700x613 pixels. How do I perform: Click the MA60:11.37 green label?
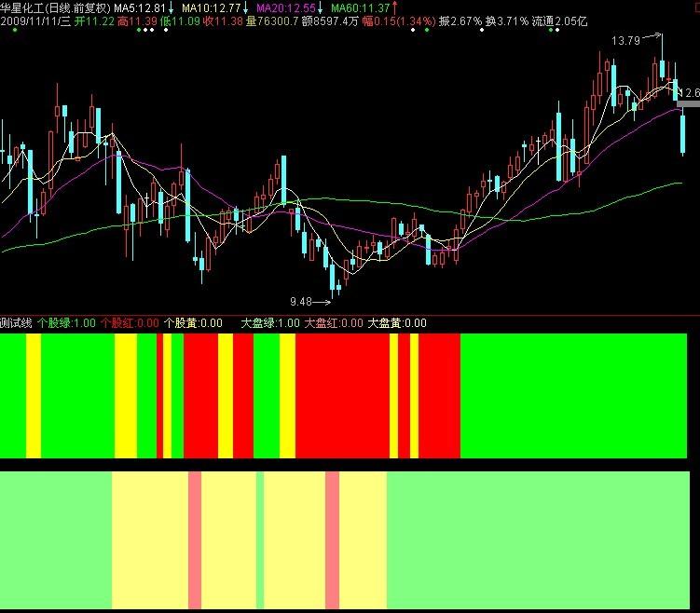tap(361, 7)
